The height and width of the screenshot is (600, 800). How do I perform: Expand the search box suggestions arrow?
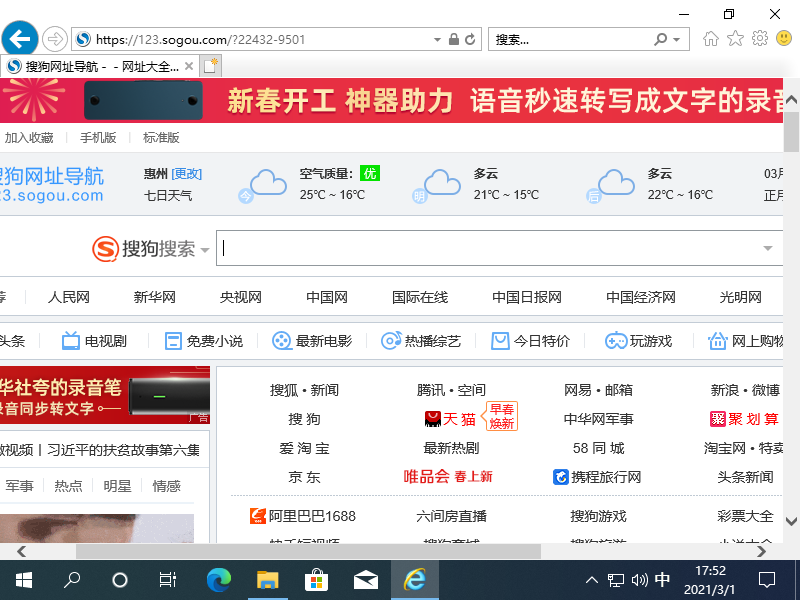tap(767, 248)
